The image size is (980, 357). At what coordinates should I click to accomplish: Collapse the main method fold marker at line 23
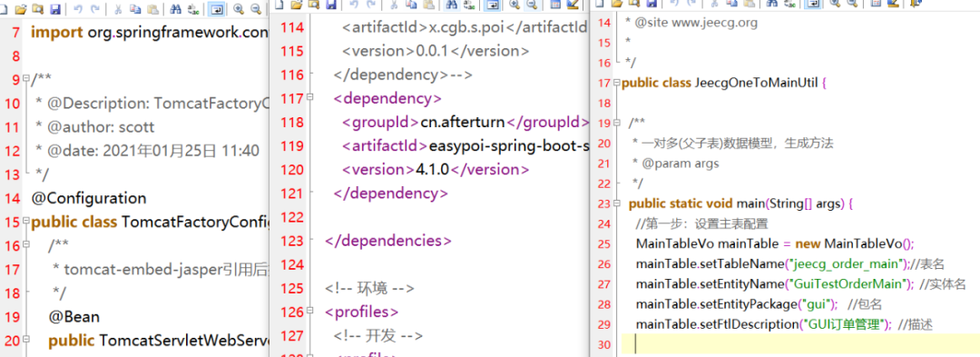[617, 203]
